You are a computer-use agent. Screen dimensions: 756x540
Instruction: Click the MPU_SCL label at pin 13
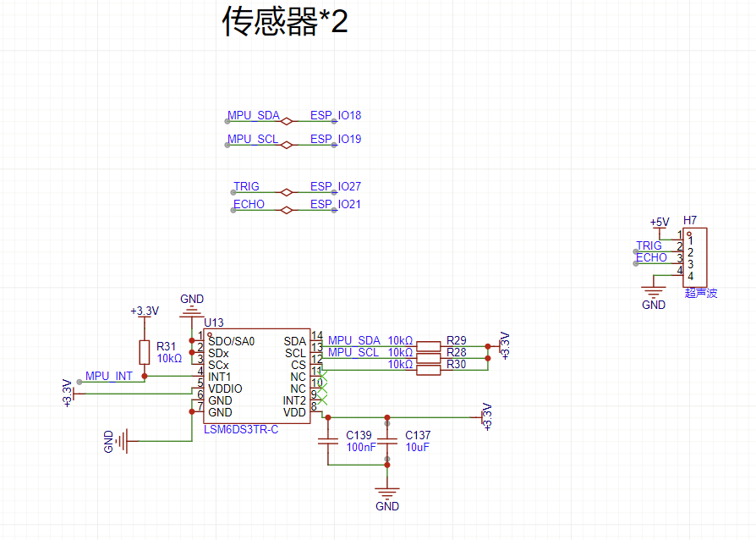point(353,352)
